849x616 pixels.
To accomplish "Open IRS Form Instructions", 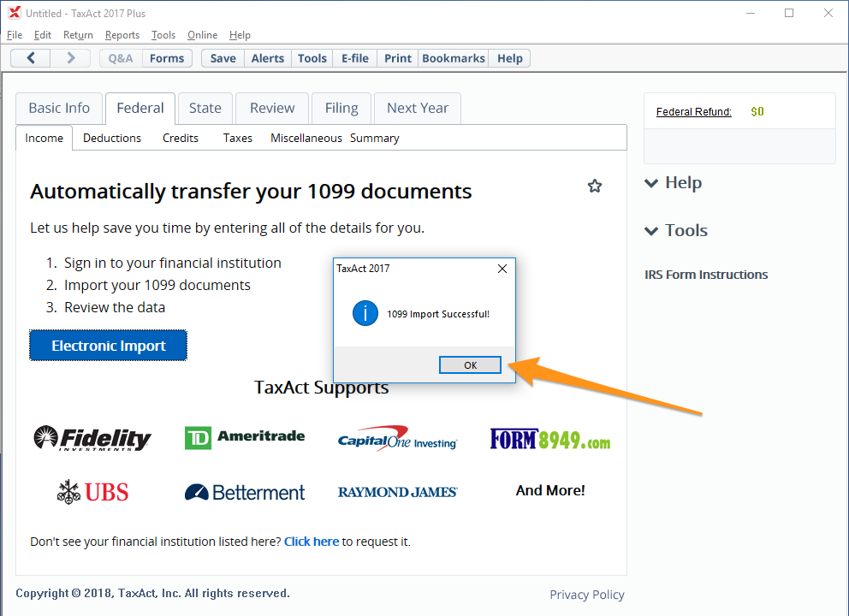I will coord(706,275).
